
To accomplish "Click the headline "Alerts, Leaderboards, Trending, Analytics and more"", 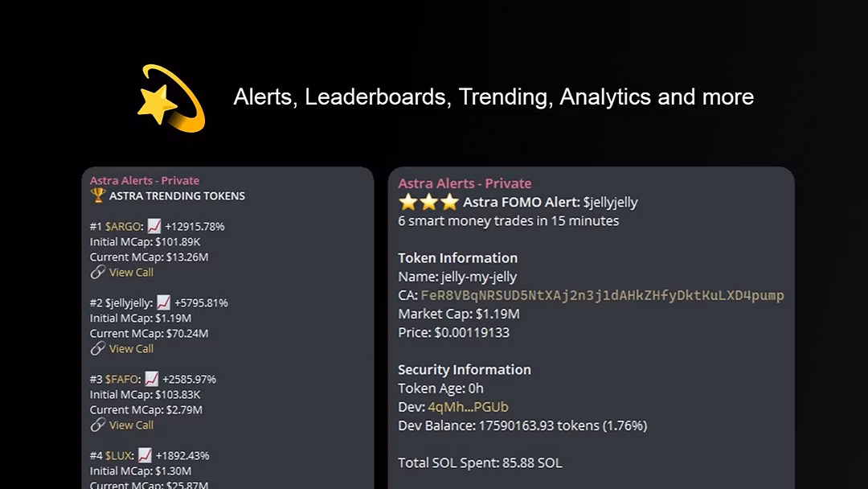I will click(x=493, y=97).
